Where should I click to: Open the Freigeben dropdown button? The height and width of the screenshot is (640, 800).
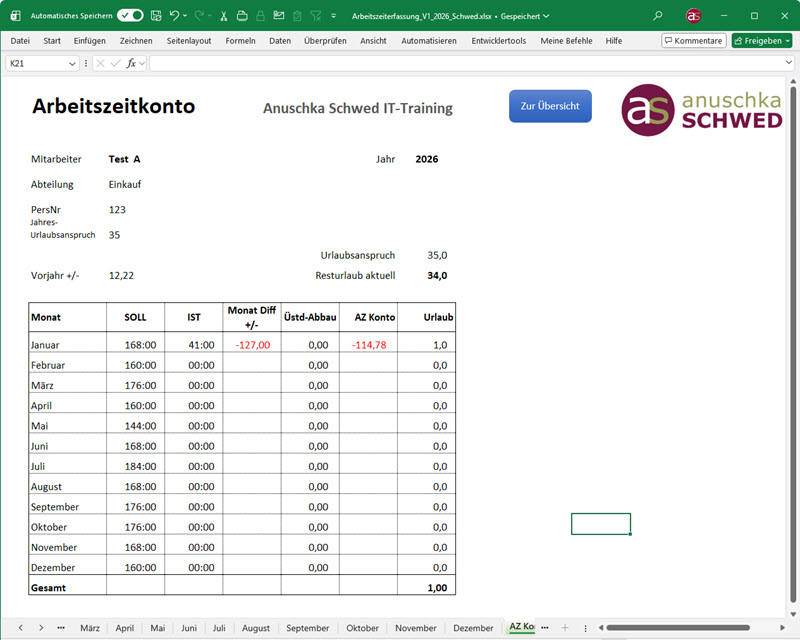(x=762, y=41)
